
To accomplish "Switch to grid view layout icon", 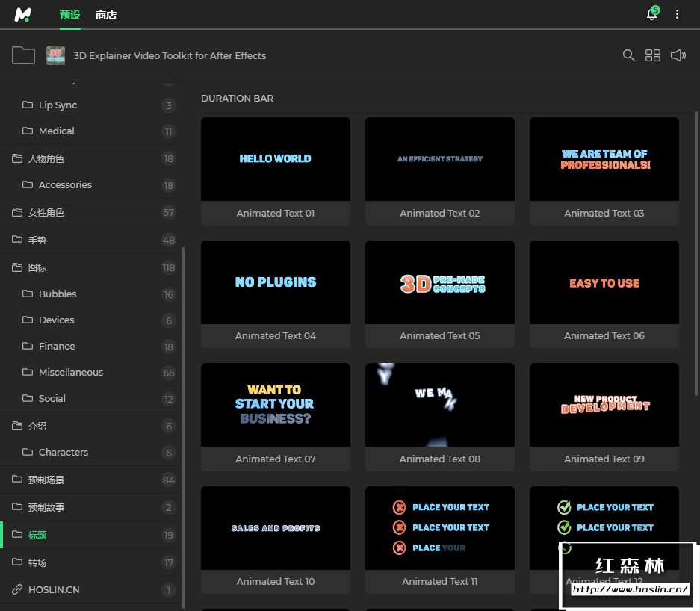I will [653, 55].
